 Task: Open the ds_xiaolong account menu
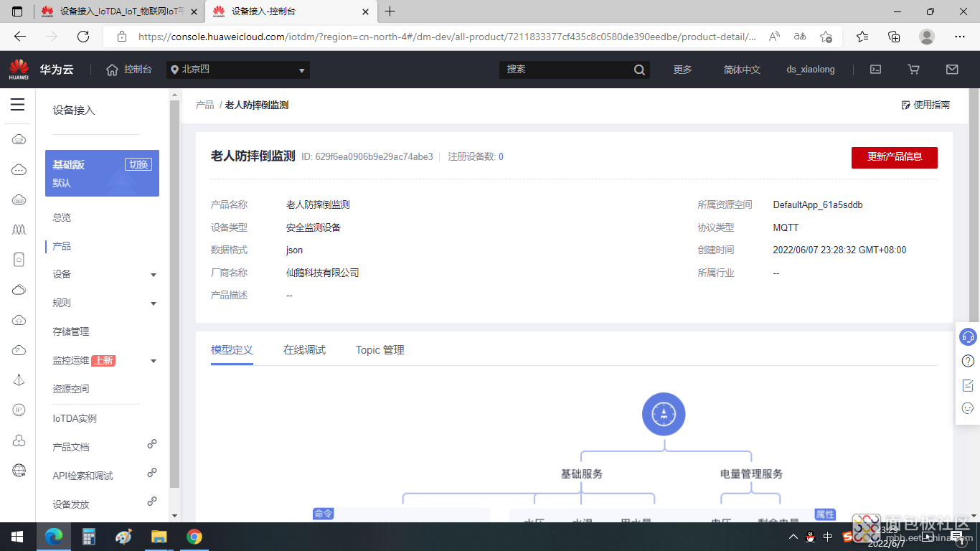(811, 70)
